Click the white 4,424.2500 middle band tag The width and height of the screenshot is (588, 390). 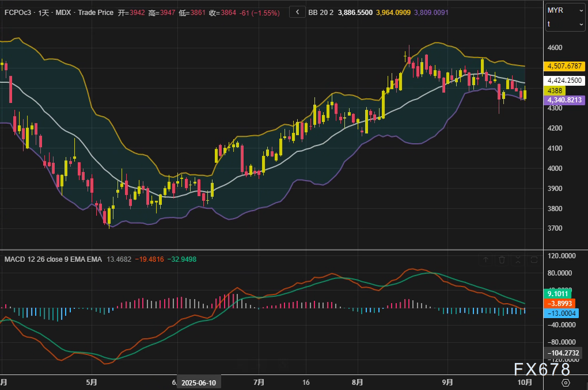pos(564,81)
